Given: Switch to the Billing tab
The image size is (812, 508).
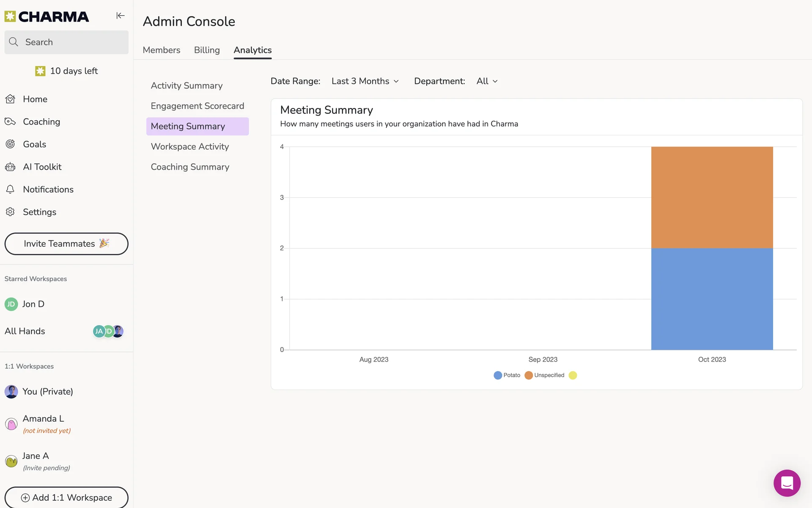Looking at the screenshot, I should [x=207, y=50].
